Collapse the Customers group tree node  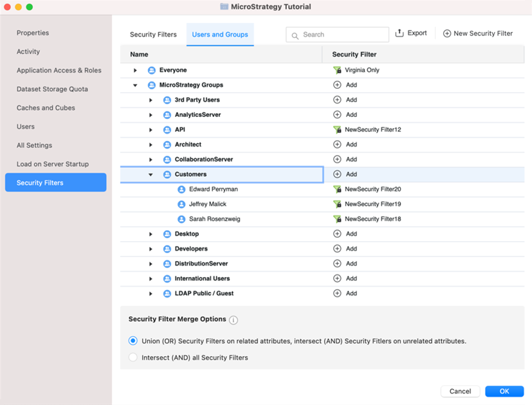pos(151,175)
